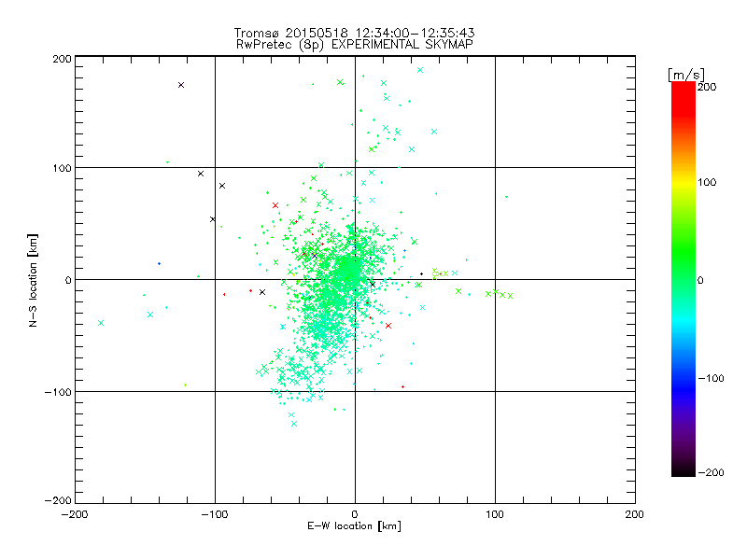Click the red X marker below-right of the center
This screenshot has width=747, height=560.
click(x=388, y=326)
